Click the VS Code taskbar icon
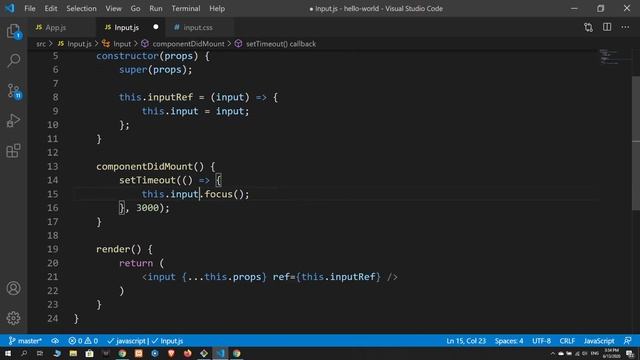640x360 pixels. pos(220,353)
